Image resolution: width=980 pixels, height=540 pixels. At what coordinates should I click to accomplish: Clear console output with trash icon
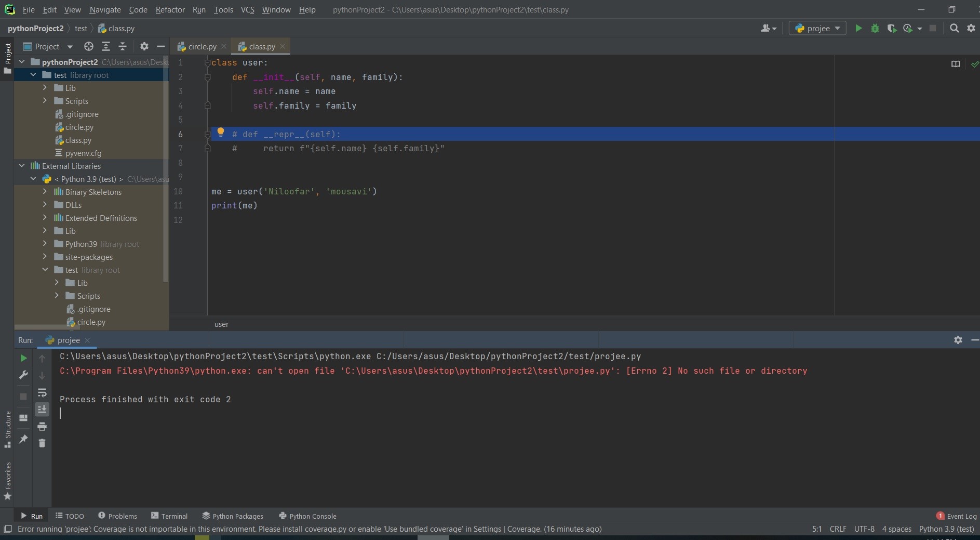click(42, 443)
